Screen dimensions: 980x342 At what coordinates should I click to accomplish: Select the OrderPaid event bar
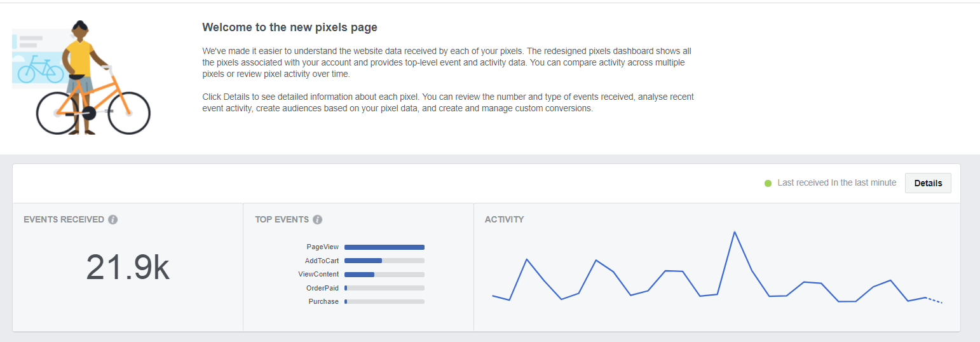[384, 288]
